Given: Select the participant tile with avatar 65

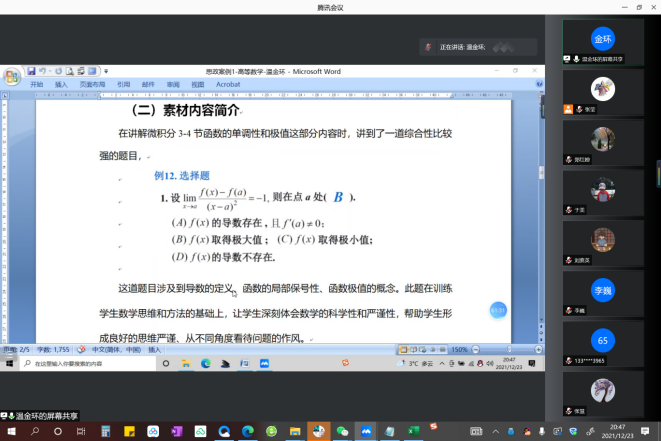Looking at the screenshot, I should 603,341.
